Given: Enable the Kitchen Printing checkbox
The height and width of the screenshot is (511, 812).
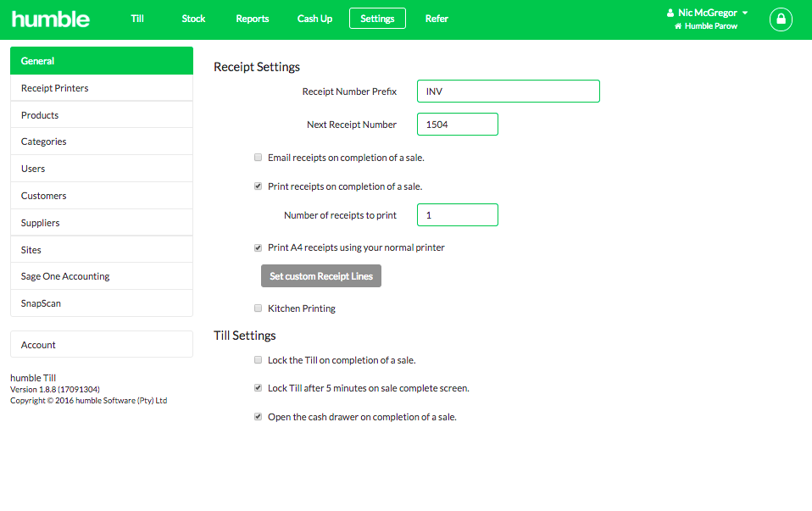Looking at the screenshot, I should click(258, 308).
